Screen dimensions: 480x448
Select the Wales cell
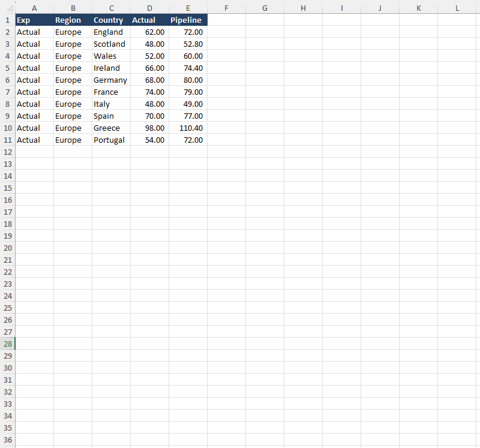(112, 56)
